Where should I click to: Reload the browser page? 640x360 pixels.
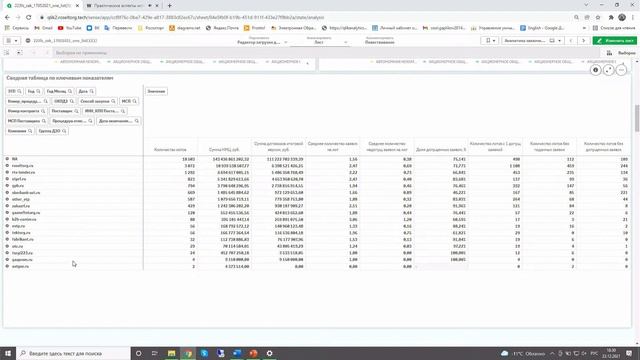[x=29, y=18]
